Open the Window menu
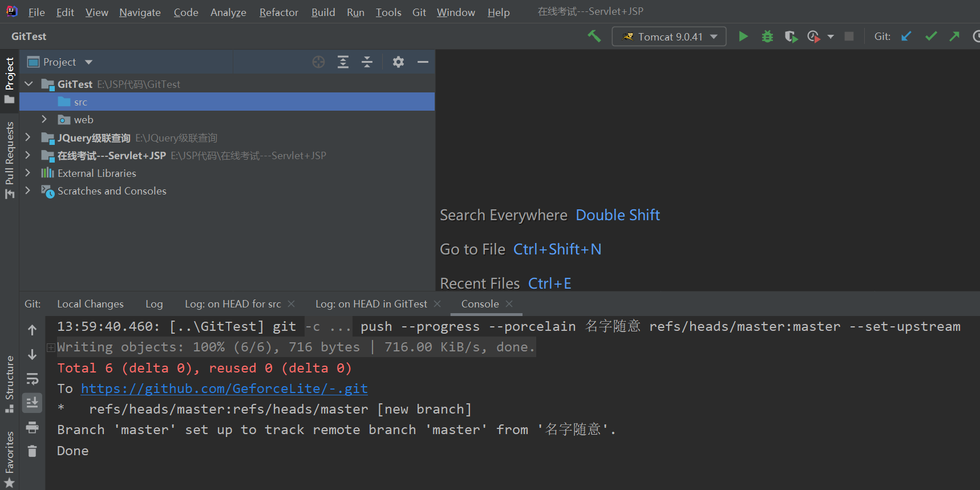 (x=456, y=13)
